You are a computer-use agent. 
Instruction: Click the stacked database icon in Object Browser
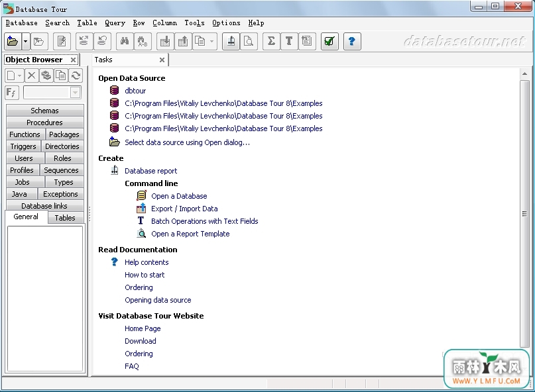click(x=46, y=75)
